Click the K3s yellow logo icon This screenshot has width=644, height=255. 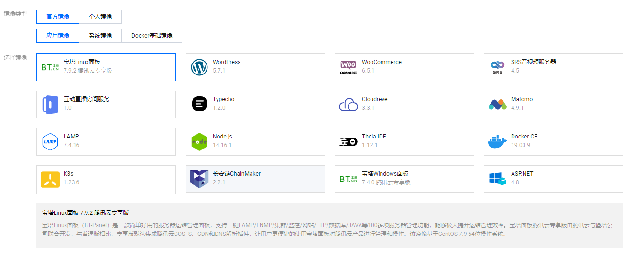pos(50,179)
